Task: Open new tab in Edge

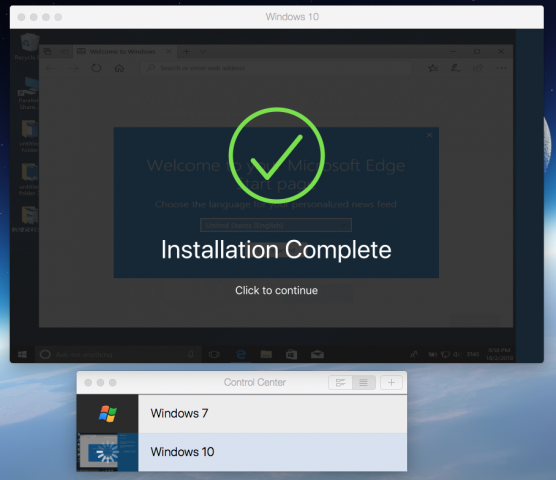Action: 186,52
